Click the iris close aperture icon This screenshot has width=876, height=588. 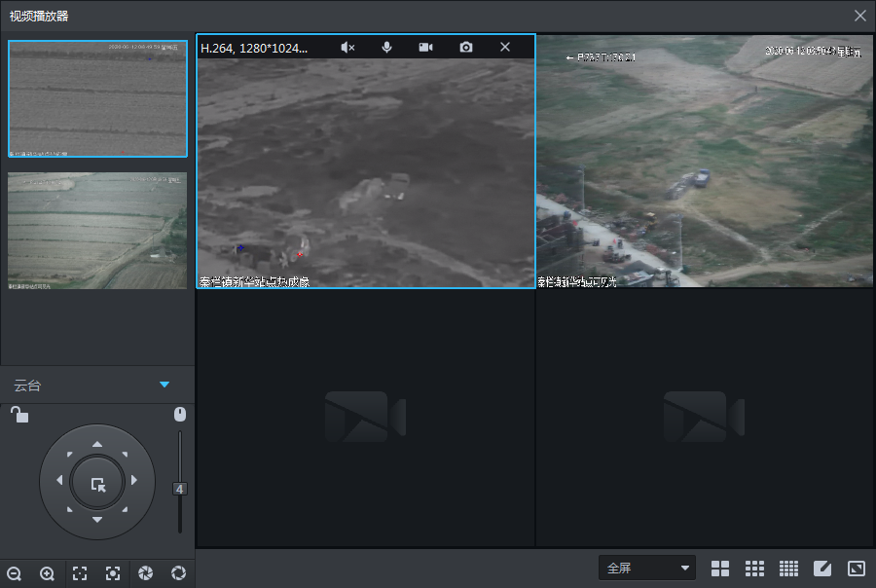tap(145, 573)
